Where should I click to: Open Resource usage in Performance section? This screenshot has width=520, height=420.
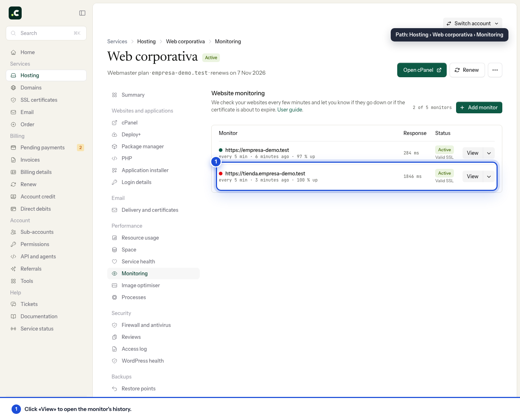click(x=153, y=238)
